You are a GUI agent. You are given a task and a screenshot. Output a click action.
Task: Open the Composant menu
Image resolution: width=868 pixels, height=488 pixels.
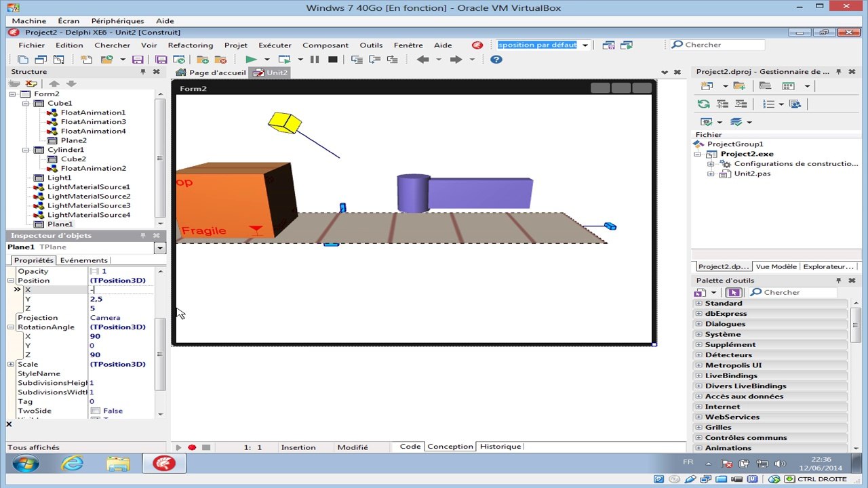pos(325,45)
